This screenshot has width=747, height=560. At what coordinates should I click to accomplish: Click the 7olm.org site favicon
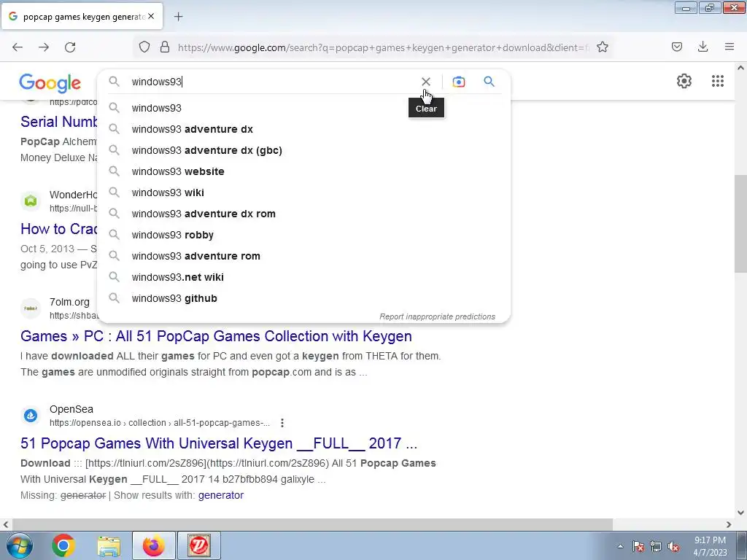point(31,308)
